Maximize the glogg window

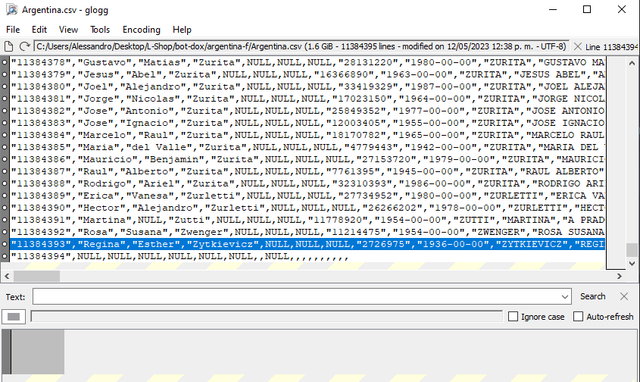point(587,9)
